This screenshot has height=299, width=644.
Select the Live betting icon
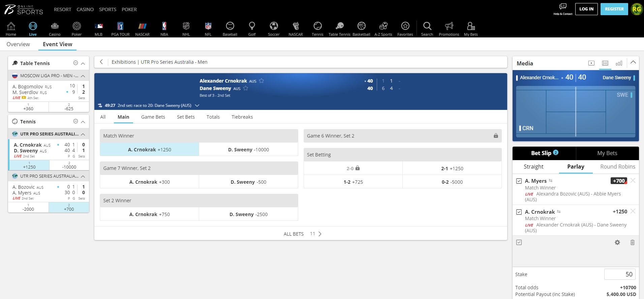tap(33, 29)
